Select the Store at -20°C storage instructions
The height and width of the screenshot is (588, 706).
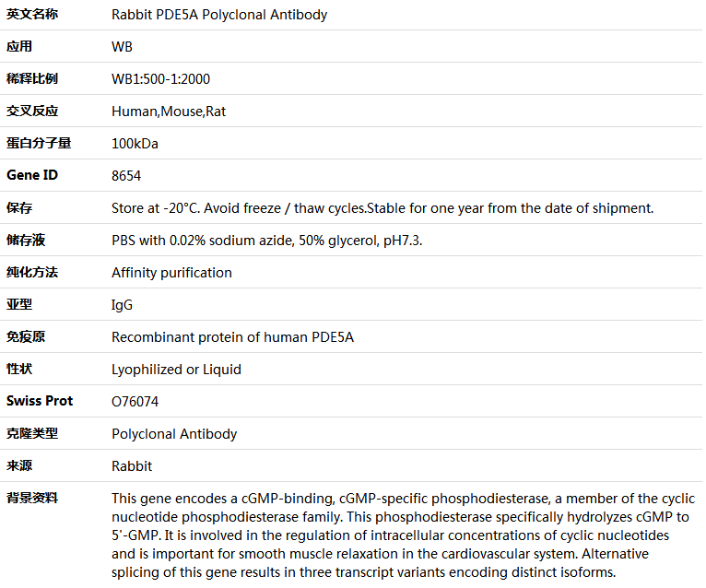point(382,208)
